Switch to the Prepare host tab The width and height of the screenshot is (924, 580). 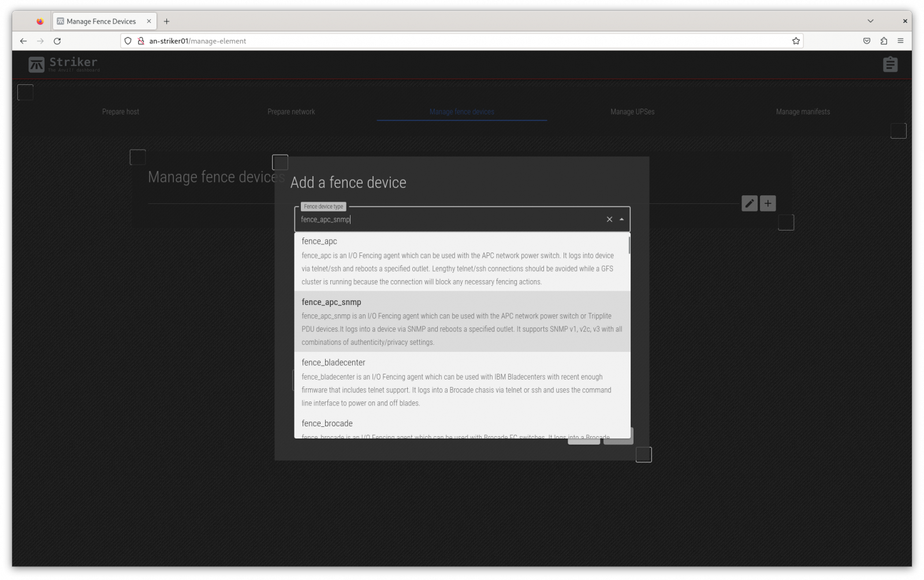click(121, 111)
